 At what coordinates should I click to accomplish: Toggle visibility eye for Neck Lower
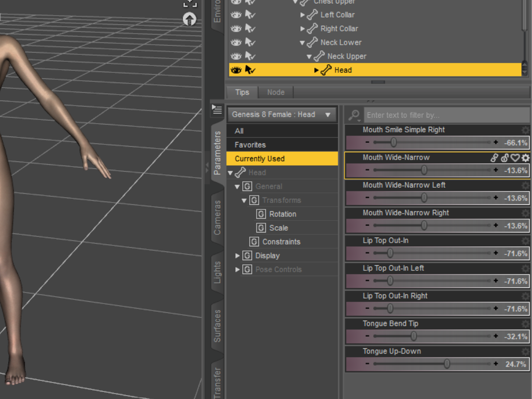(236, 42)
